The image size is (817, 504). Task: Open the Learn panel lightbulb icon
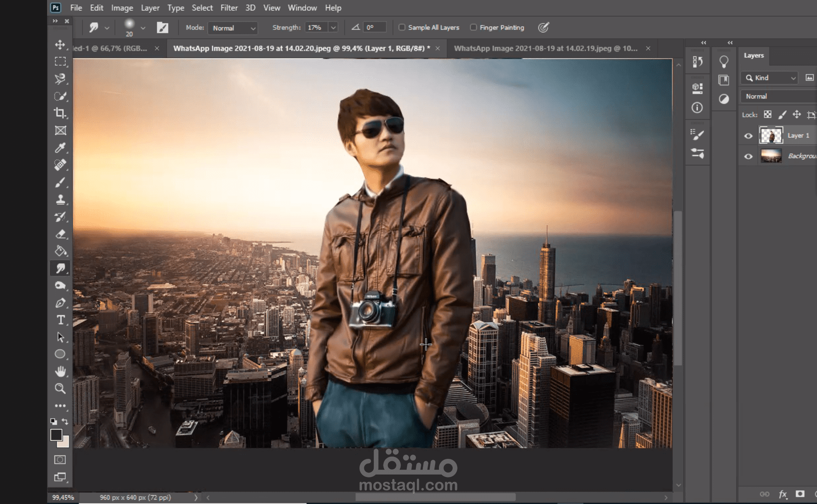pyautogui.click(x=724, y=62)
